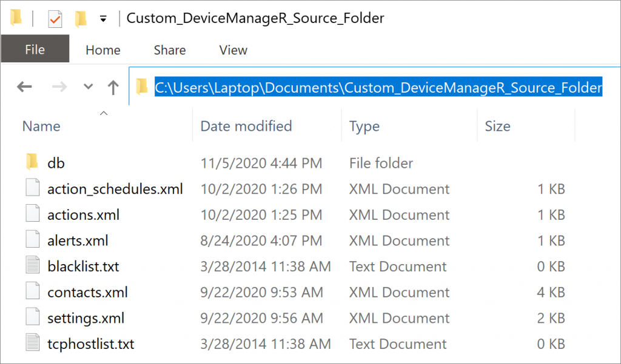Sort by the Type column header
621x364 pixels.
364,126
